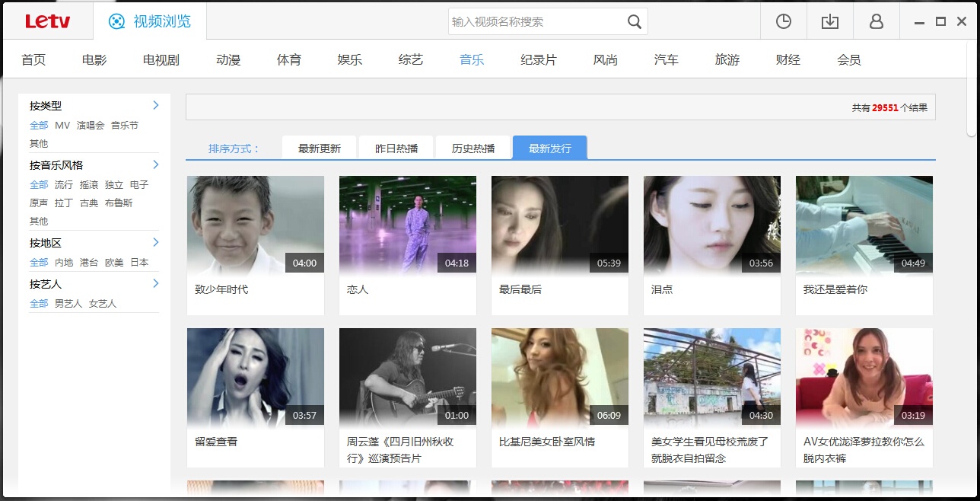980x501 pixels.
Task: Enable 最新更新 sorting
Action: point(319,147)
